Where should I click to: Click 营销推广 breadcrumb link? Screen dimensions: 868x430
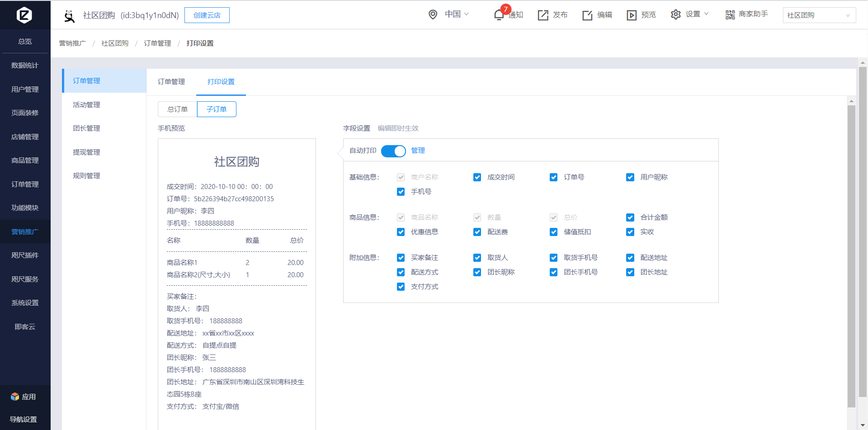pyautogui.click(x=72, y=43)
